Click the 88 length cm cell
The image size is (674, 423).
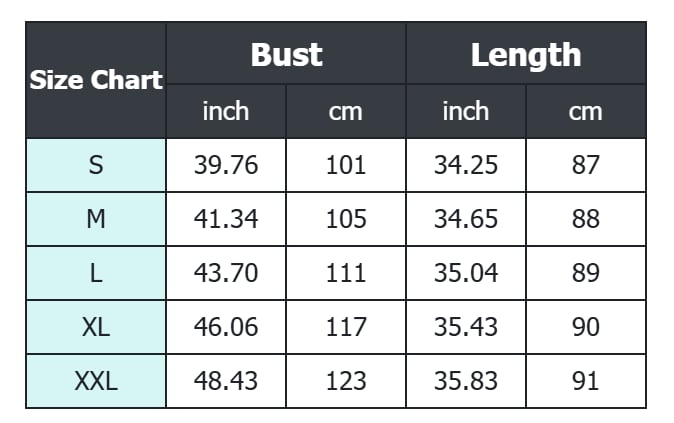tap(586, 219)
